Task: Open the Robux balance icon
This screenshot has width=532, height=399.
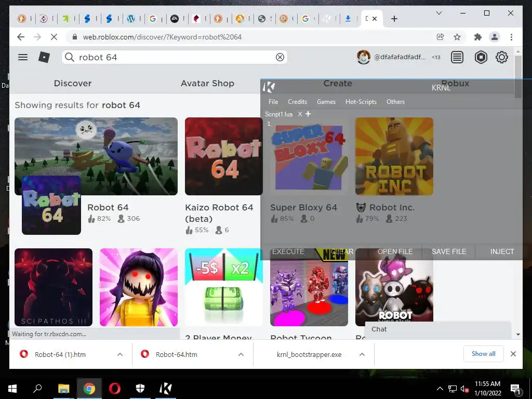Action: point(481,57)
